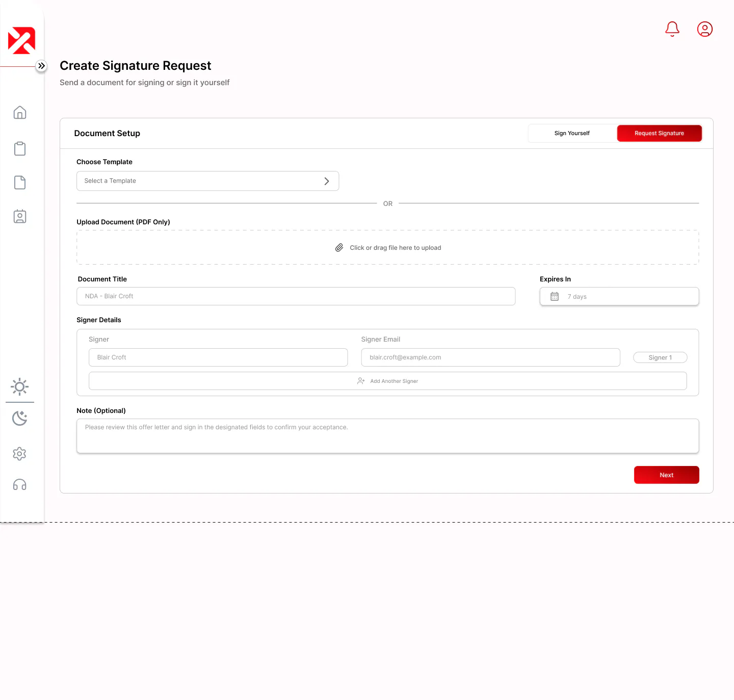Focus the Signer Email field

pos(490,357)
